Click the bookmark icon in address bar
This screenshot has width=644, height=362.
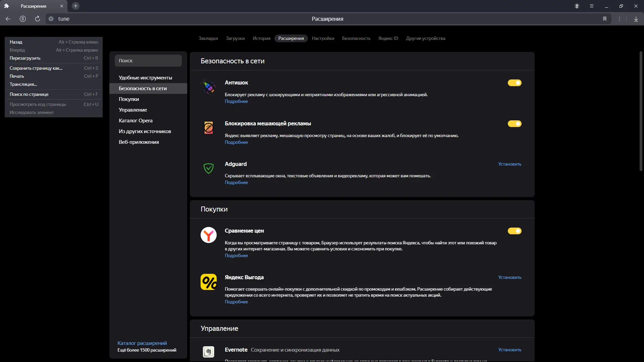605,19
